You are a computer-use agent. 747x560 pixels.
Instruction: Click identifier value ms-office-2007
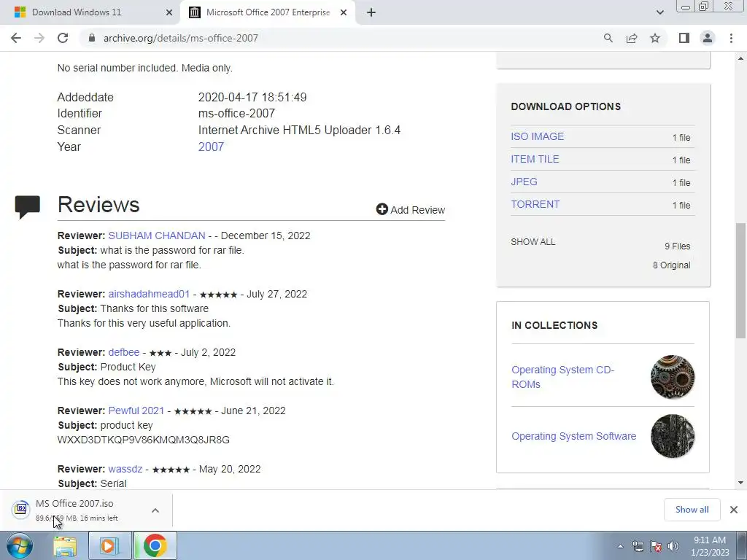tap(236, 113)
